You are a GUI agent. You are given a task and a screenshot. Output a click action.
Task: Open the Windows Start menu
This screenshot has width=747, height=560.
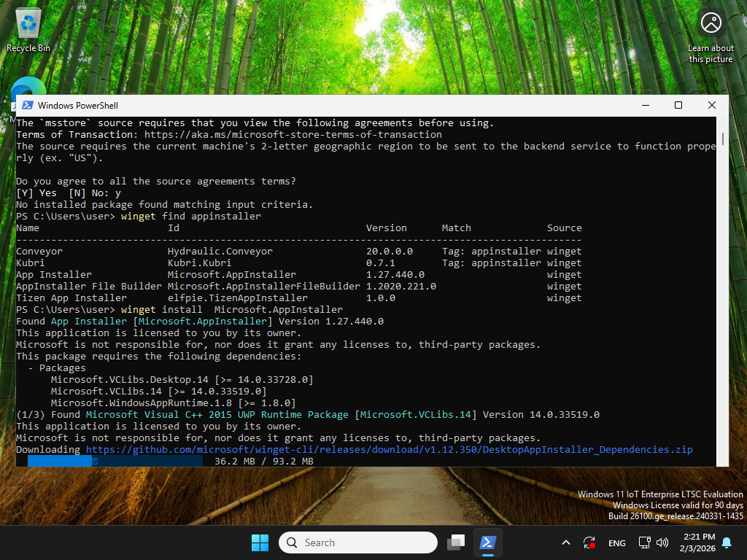coord(260,542)
